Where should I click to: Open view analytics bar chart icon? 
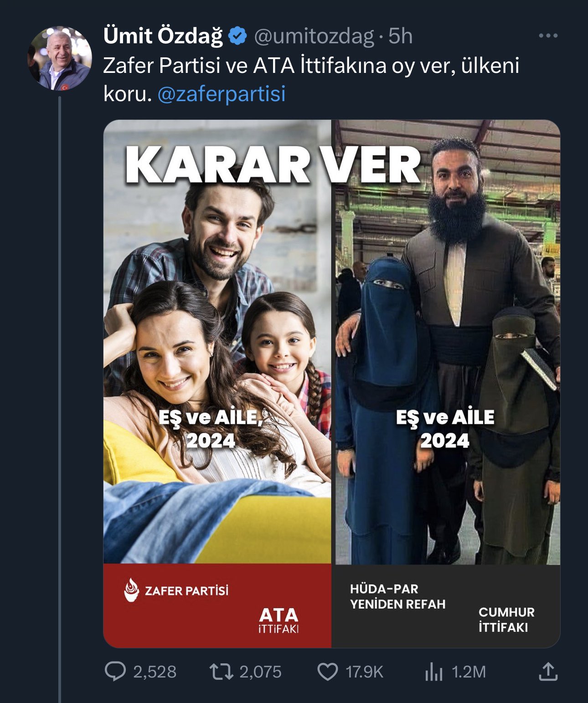point(433,672)
